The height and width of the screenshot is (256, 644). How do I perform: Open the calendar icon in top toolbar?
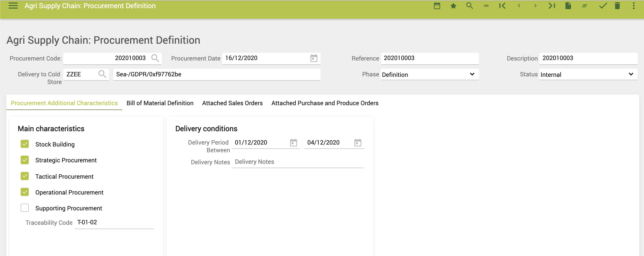[x=437, y=6]
